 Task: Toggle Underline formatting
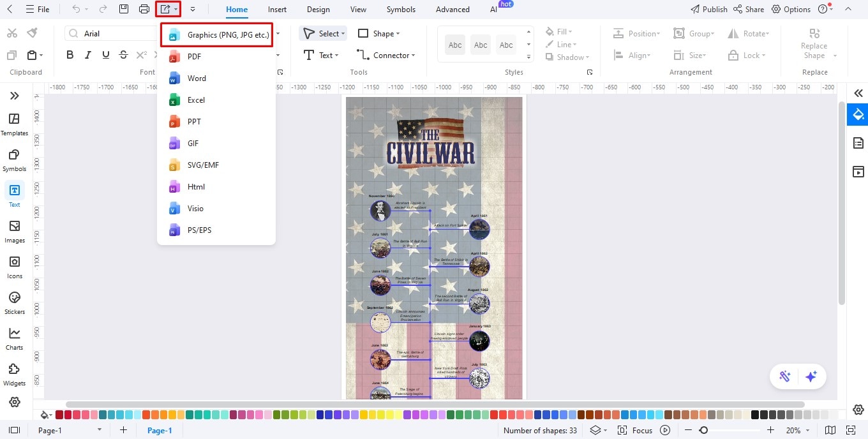coord(106,56)
